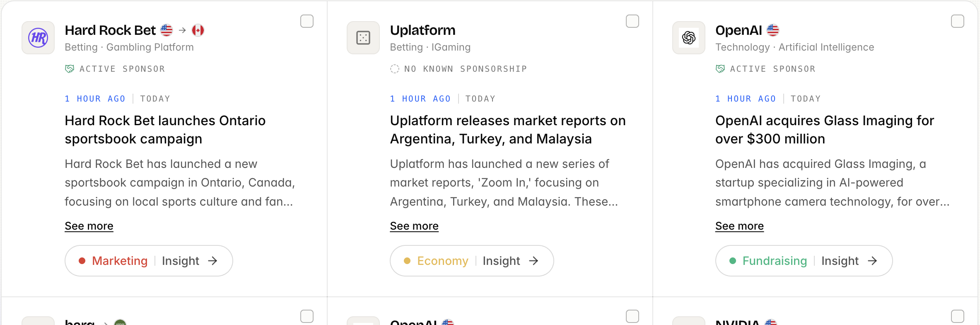Image resolution: width=980 pixels, height=325 pixels.
Task: Expand OpenAI summary with See more
Action: [x=740, y=226]
